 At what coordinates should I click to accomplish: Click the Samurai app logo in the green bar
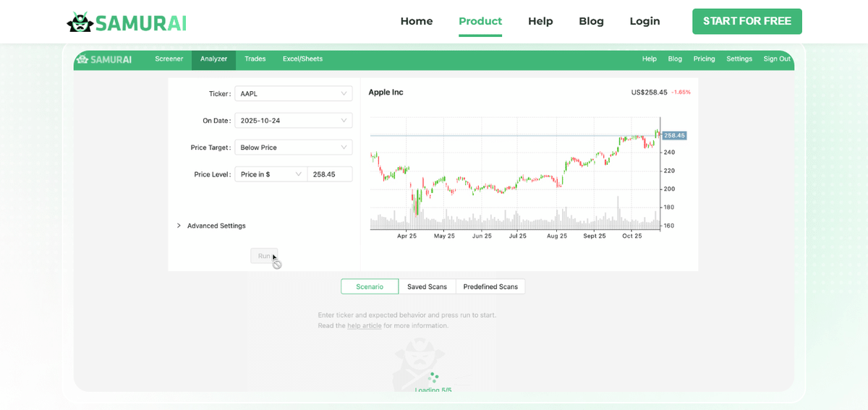[104, 59]
